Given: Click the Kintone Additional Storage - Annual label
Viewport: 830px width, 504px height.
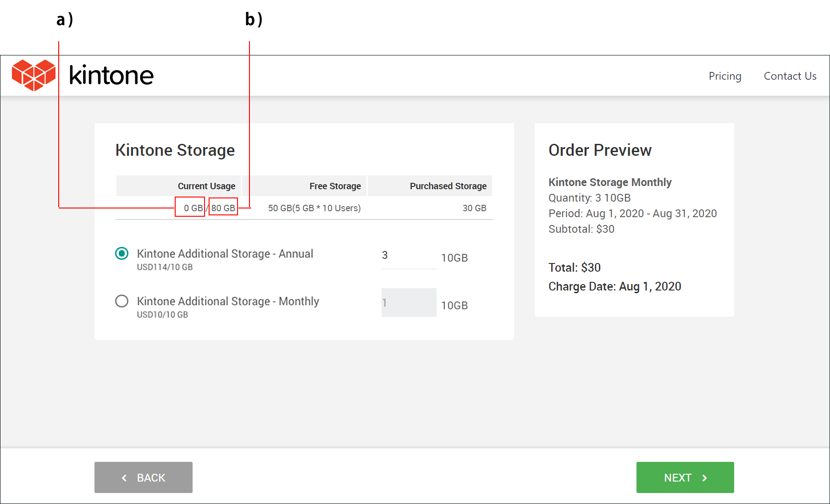Looking at the screenshot, I should (225, 254).
